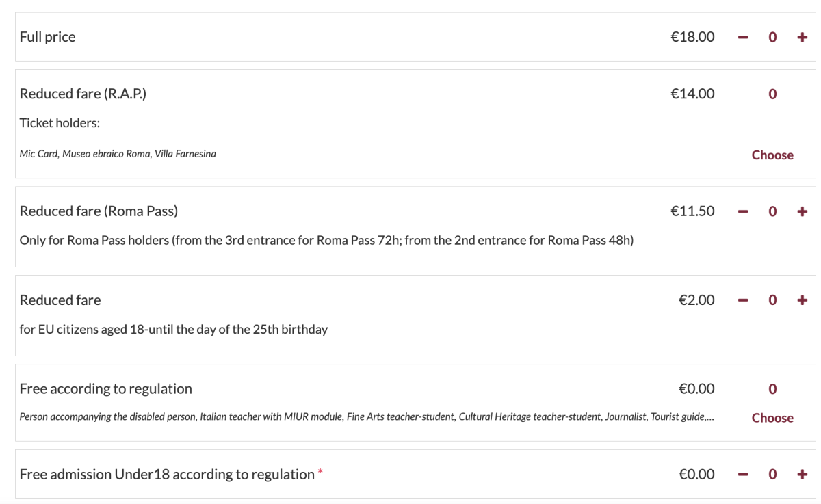
Task: Remove one Roma Pass reduced fare ticket
Action: tap(743, 211)
